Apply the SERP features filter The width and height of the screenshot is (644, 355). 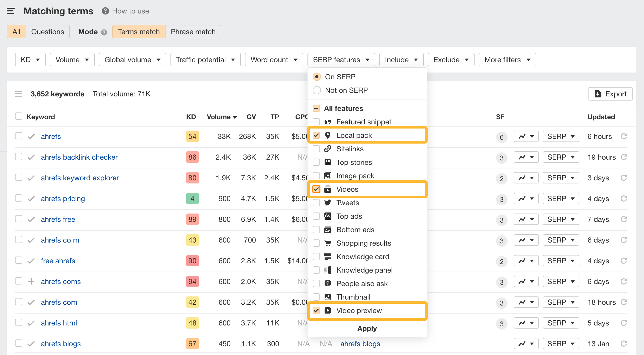coord(367,328)
